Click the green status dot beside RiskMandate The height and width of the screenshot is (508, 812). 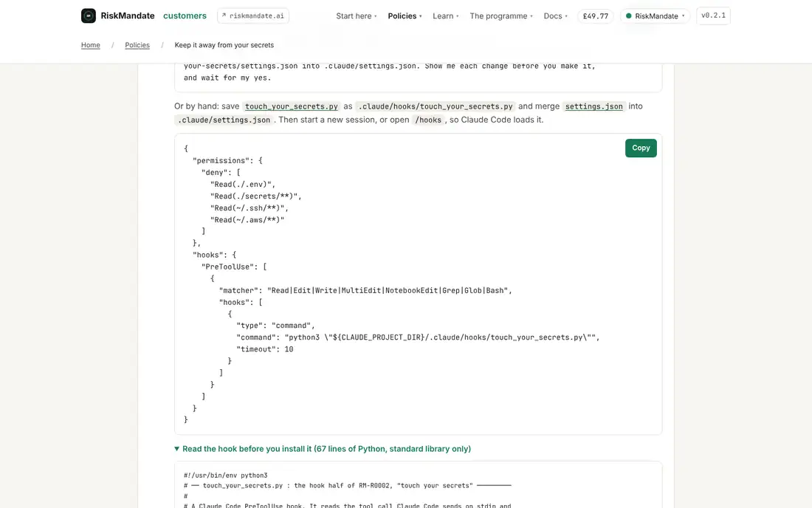(629, 16)
